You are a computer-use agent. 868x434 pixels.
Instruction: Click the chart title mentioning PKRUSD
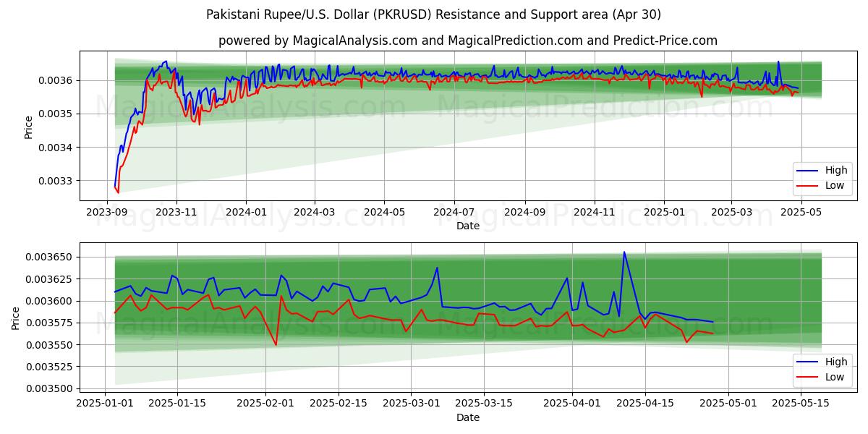click(433, 14)
